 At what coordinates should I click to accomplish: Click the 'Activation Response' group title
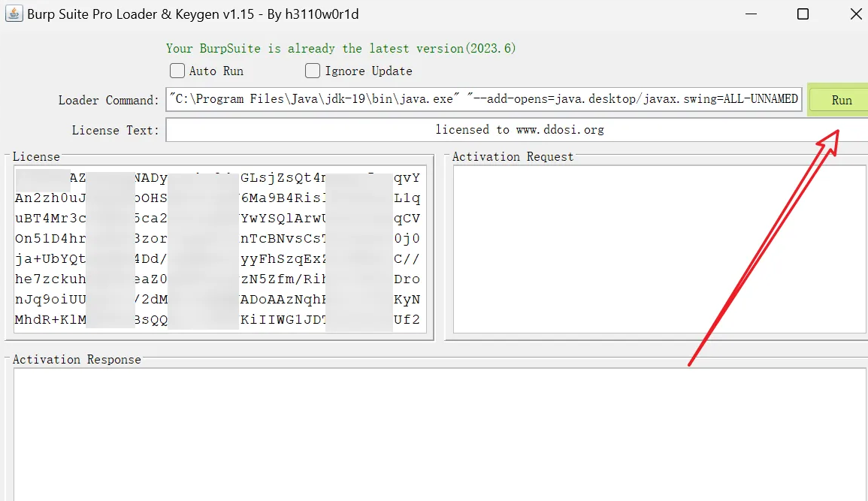click(77, 360)
